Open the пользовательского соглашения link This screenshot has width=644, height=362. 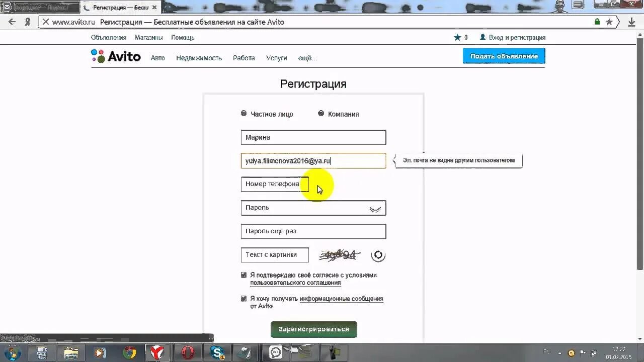click(x=295, y=283)
